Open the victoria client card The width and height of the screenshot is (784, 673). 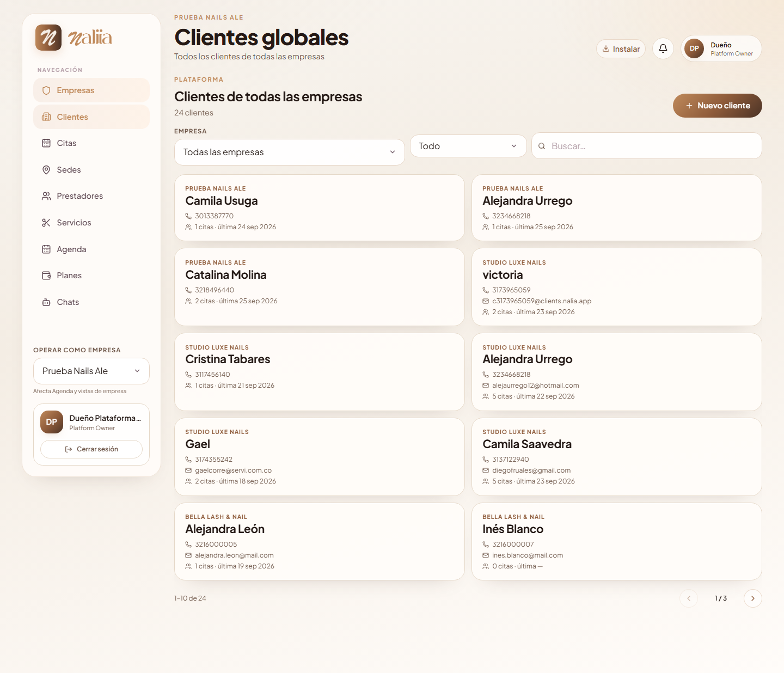pos(617,287)
